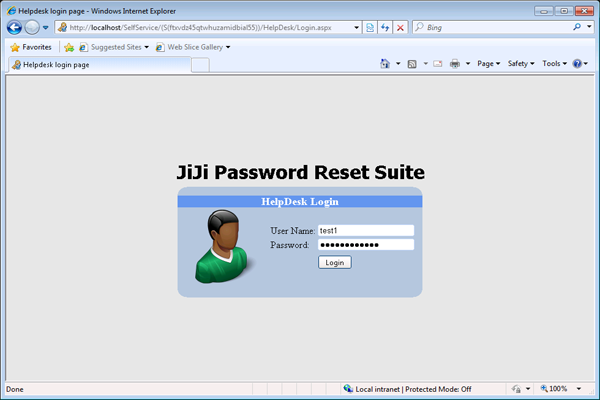600x400 pixels.
Task: Click the Refresh page icon
Action: pos(385,28)
